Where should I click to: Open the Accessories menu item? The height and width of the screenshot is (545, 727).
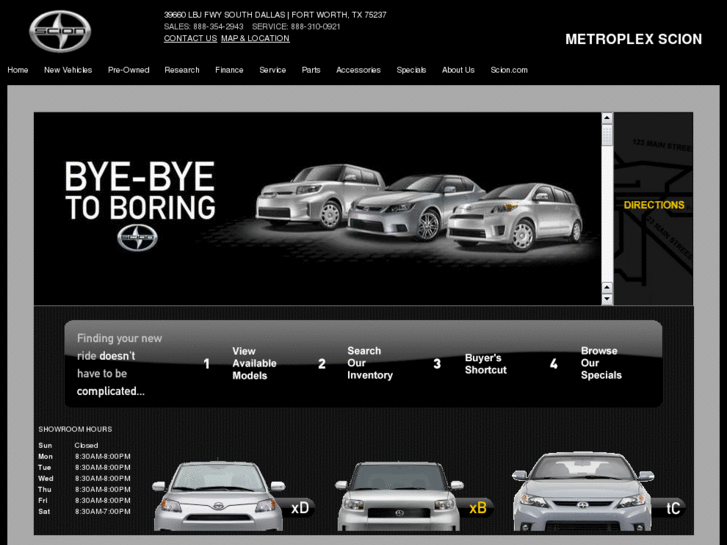point(358,70)
